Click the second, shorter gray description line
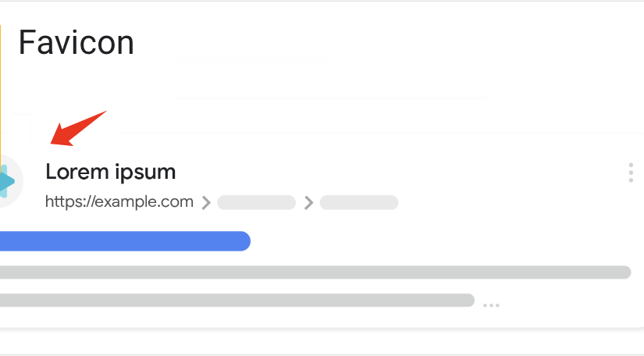The image size is (644, 356). point(234,300)
